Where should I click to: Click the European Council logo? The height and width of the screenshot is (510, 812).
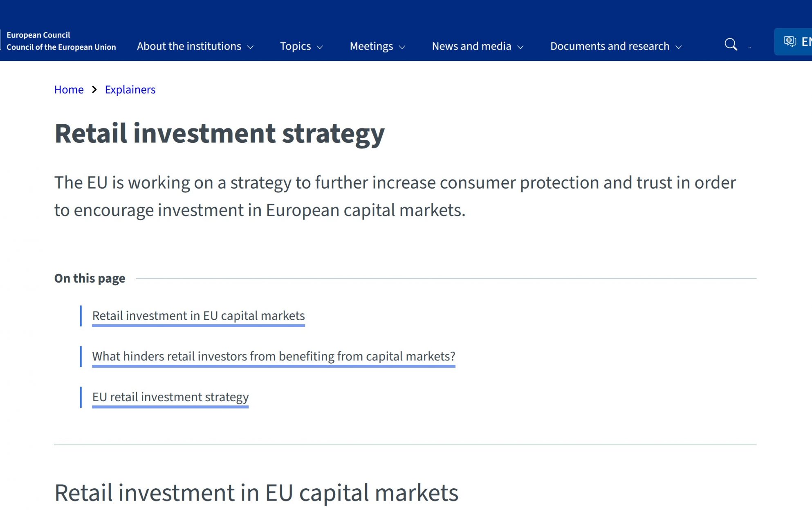61,41
